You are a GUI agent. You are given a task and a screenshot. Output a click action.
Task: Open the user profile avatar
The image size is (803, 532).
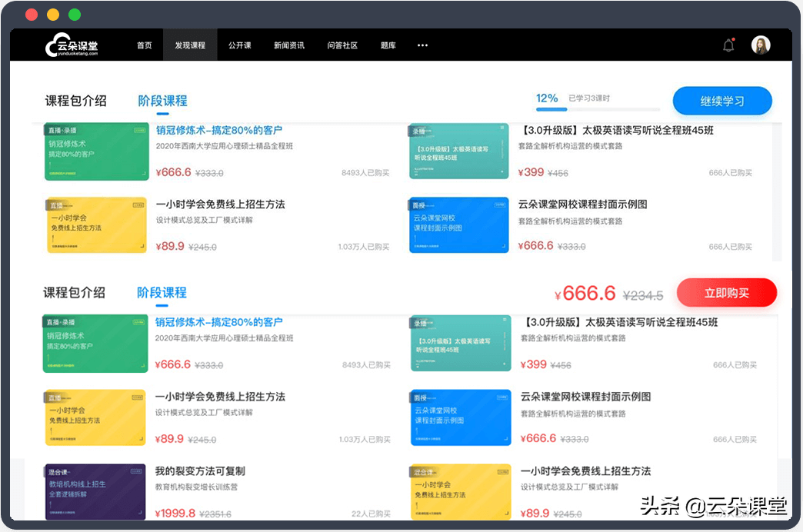(761, 45)
